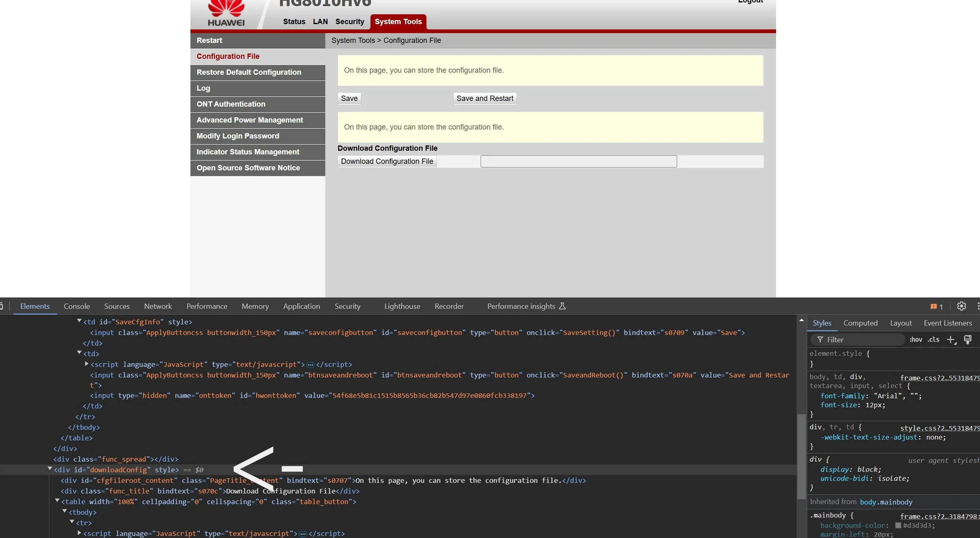Open Advanced Power Management page

pos(258,120)
